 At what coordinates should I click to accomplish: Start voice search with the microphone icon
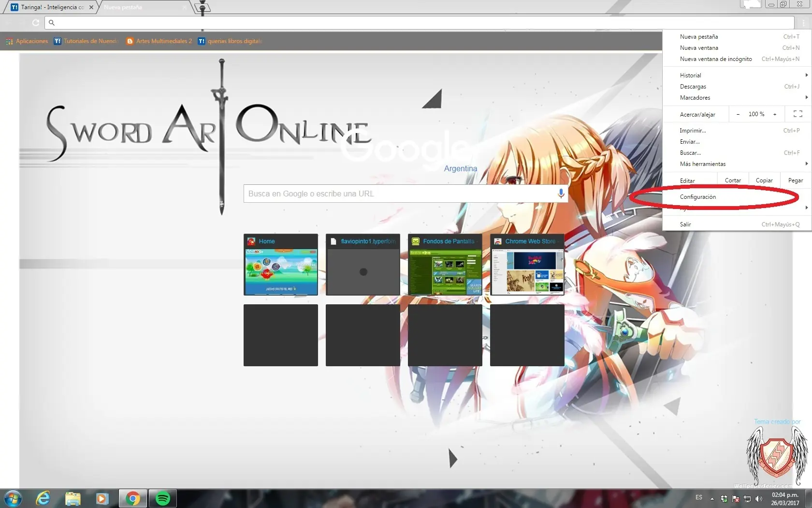coord(561,194)
